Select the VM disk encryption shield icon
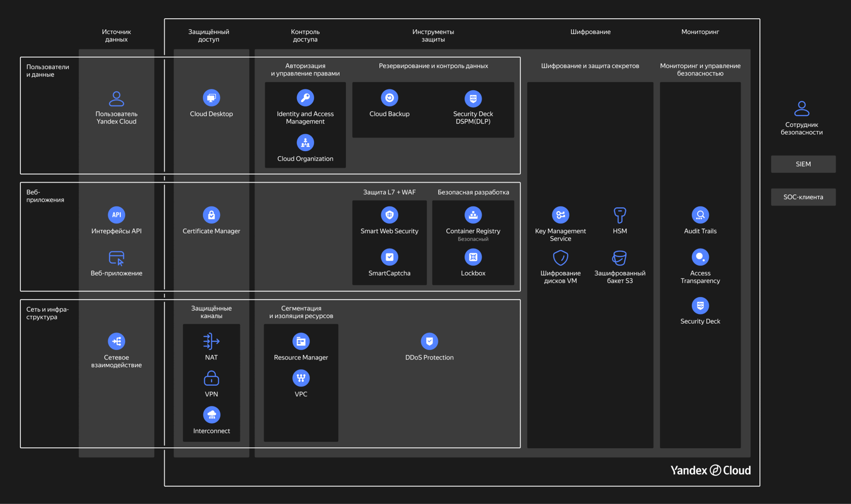Viewport: 851px width, 504px height. [x=560, y=257]
